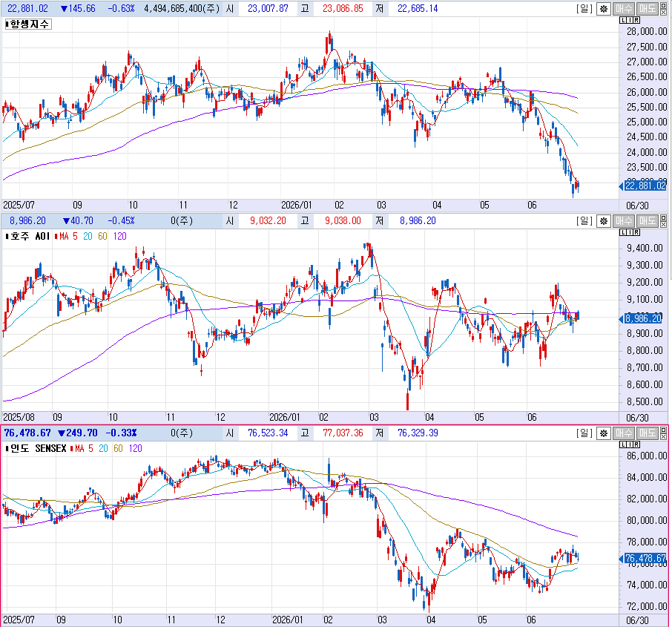Click the 2026/01 date marker on SENSEX chart

click(x=287, y=620)
